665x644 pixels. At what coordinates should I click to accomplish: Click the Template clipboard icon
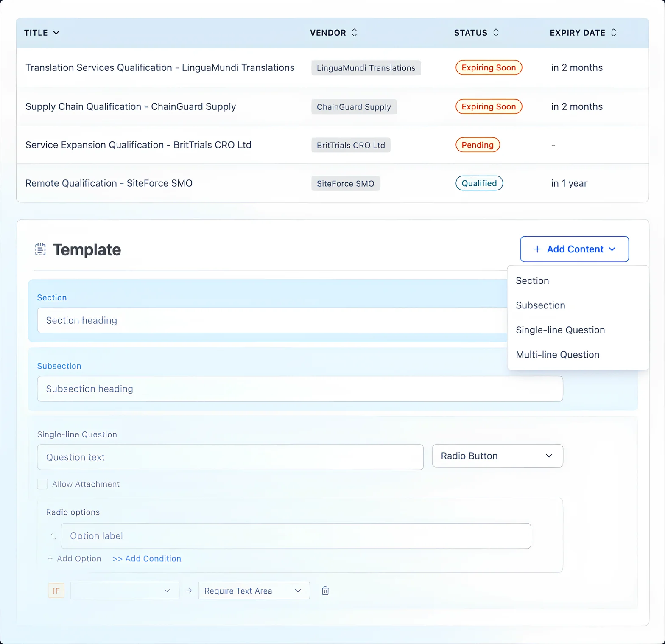point(40,249)
